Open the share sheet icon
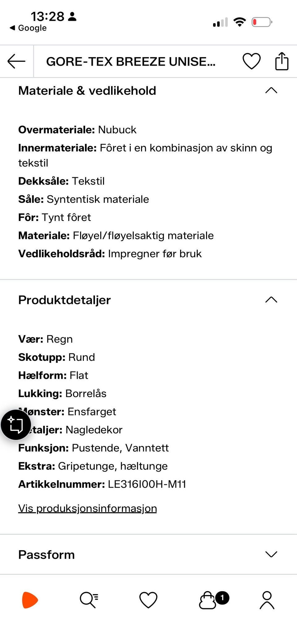The image size is (297, 644). tap(282, 61)
